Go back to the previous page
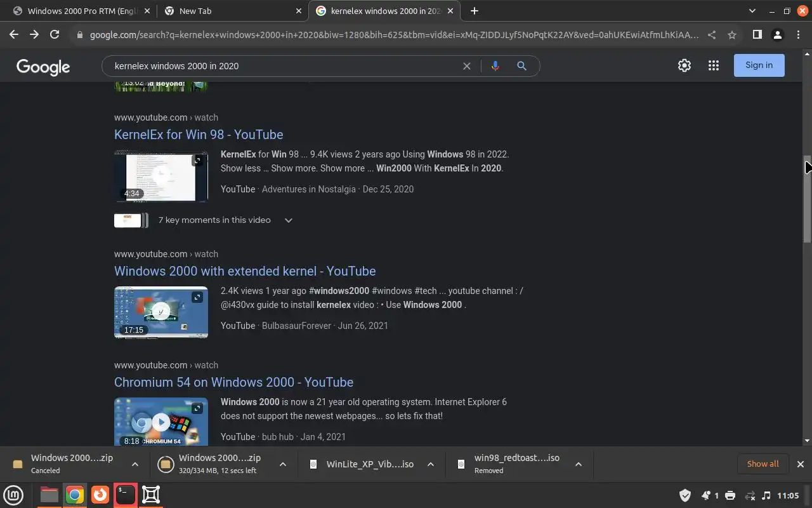 tap(14, 35)
